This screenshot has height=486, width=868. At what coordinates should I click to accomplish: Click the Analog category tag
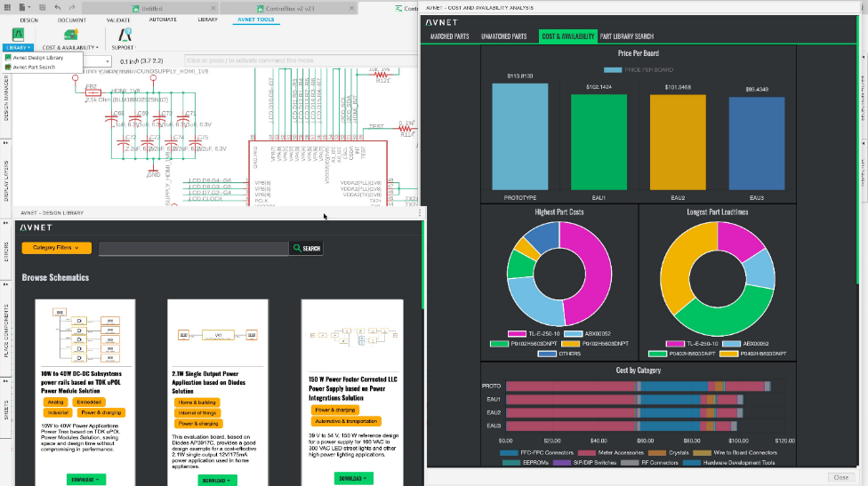pyautogui.click(x=55, y=402)
